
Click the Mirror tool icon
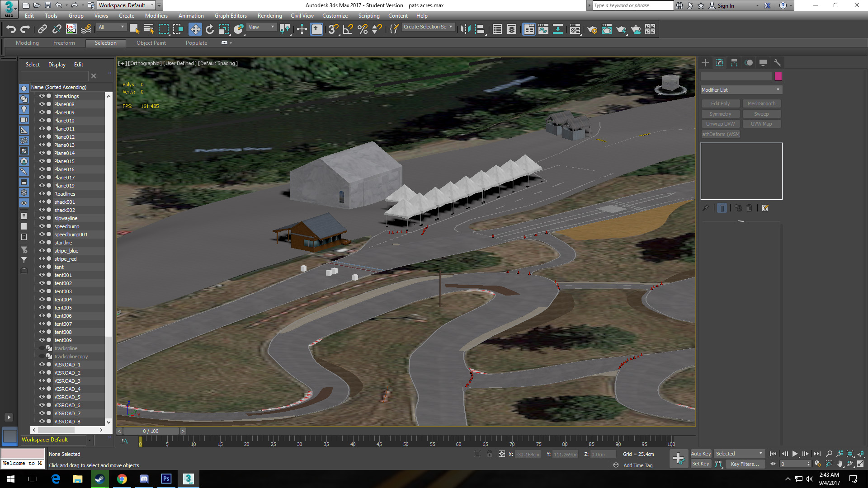tap(466, 29)
